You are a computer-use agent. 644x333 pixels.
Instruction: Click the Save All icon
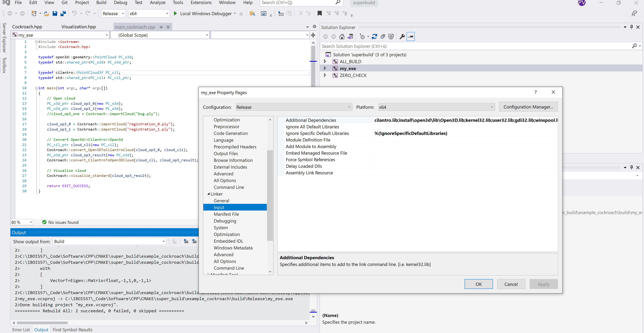[x=63, y=13]
